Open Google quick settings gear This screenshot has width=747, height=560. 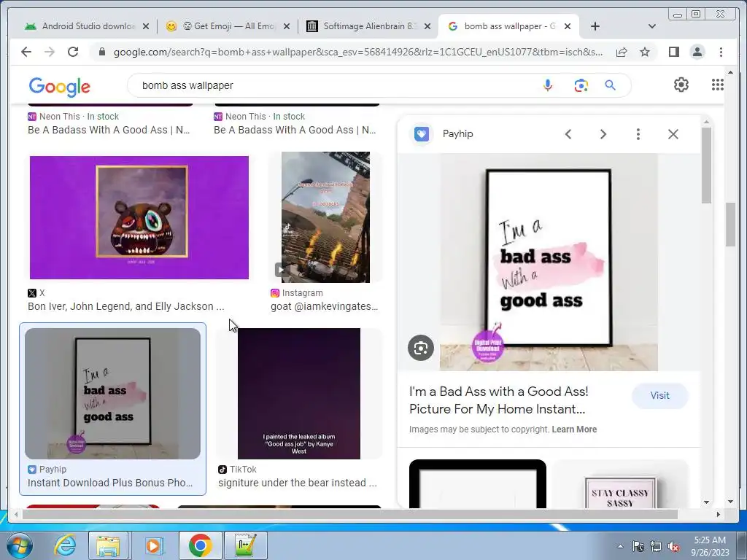[x=681, y=85]
